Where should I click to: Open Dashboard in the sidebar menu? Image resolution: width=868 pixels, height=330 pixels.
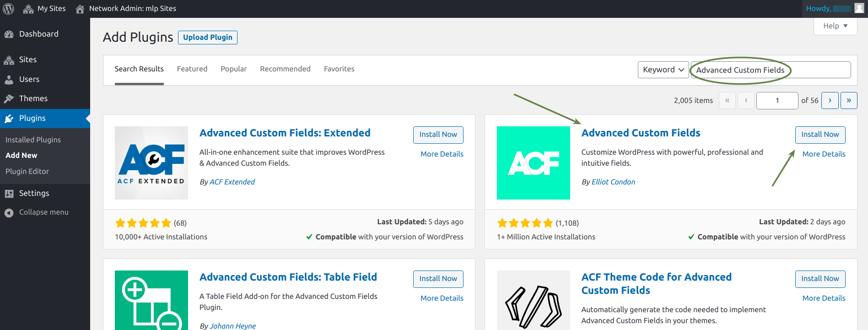[39, 34]
